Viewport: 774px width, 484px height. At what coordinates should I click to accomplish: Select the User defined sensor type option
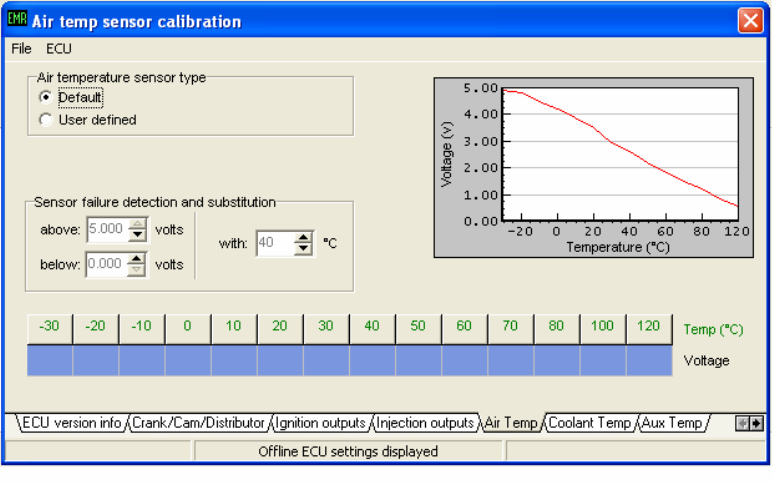45,119
